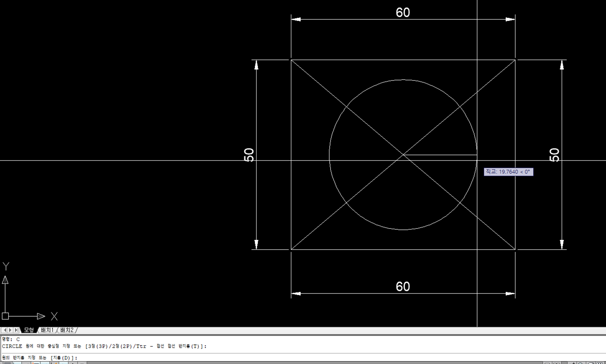Pick the rectangle's top-left corner point
The height and width of the screenshot is (364, 606).
pyautogui.click(x=291, y=60)
